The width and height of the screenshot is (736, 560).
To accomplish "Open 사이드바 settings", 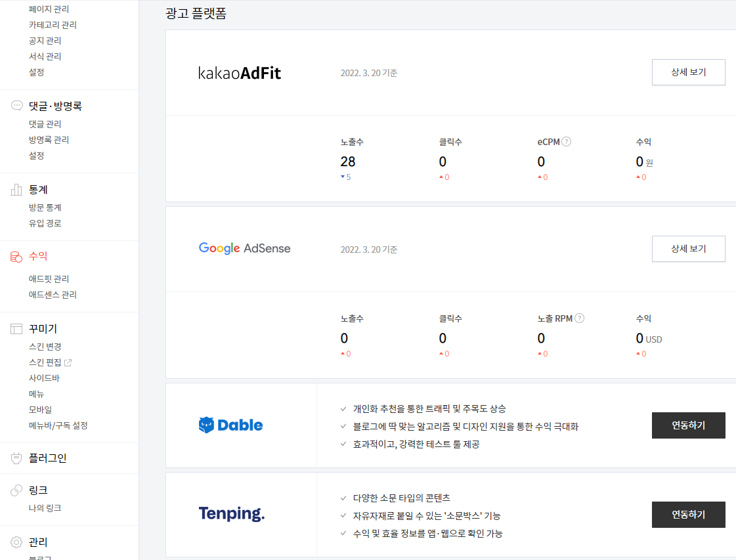I will coord(44,378).
